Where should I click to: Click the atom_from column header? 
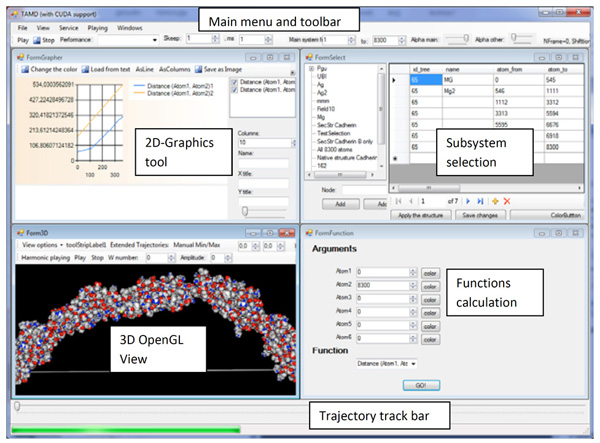518,69
